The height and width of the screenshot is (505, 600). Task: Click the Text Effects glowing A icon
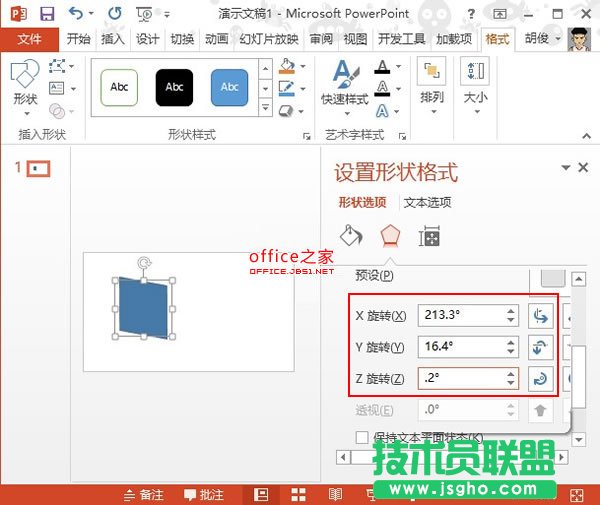click(x=382, y=111)
